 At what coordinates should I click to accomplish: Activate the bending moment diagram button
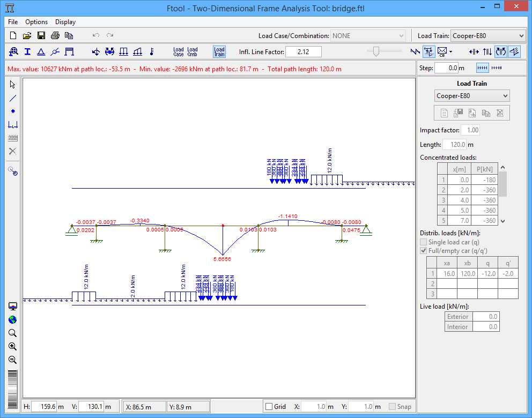pyautogui.click(x=500, y=52)
